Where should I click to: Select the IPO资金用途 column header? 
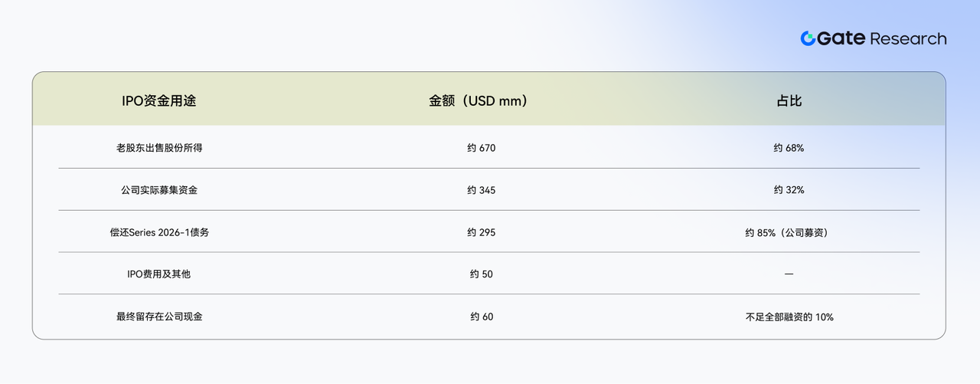[159, 100]
